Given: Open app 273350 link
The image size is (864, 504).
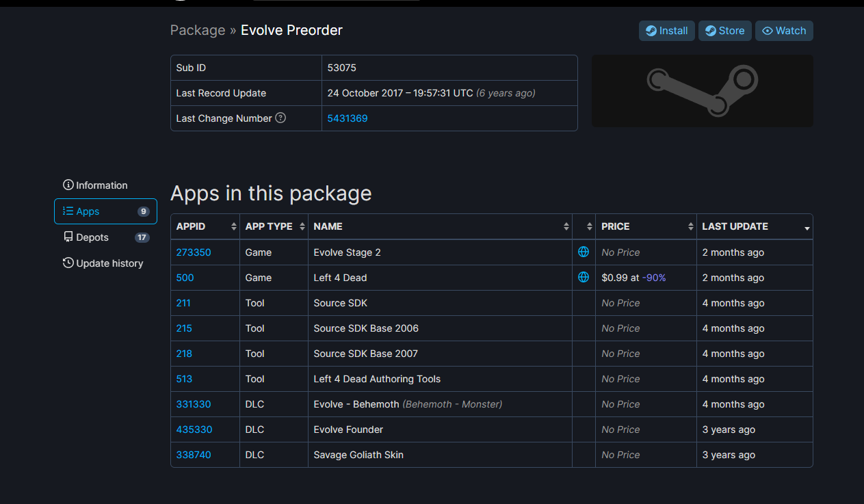Looking at the screenshot, I should click(194, 252).
